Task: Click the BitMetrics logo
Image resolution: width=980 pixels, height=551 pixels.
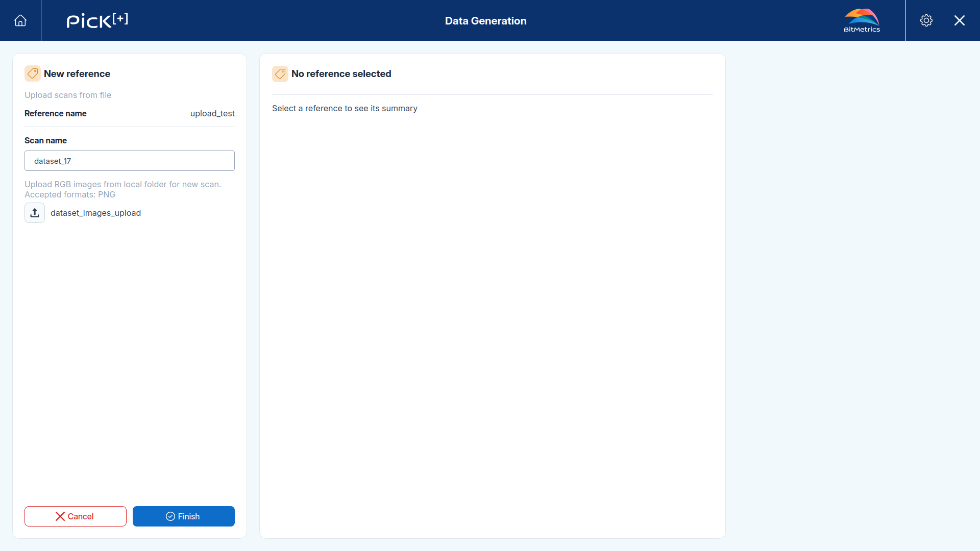Action: (x=862, y=20)
